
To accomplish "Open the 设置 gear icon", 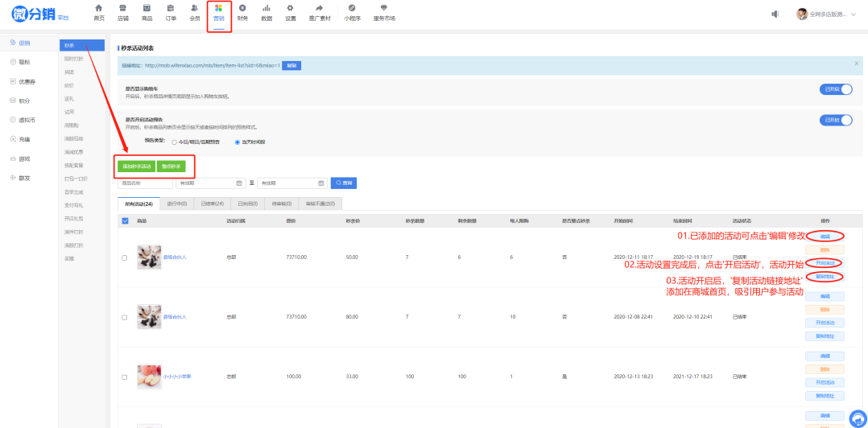I will pos(290,8).
